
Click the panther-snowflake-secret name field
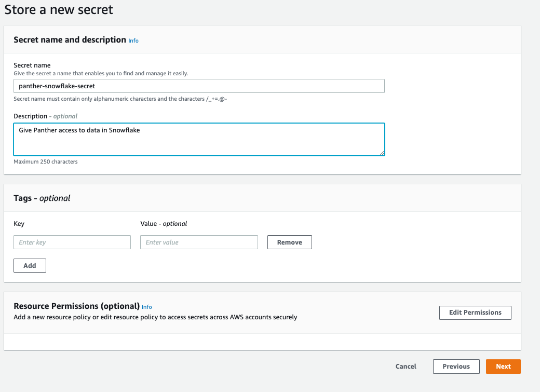(199, 86)
